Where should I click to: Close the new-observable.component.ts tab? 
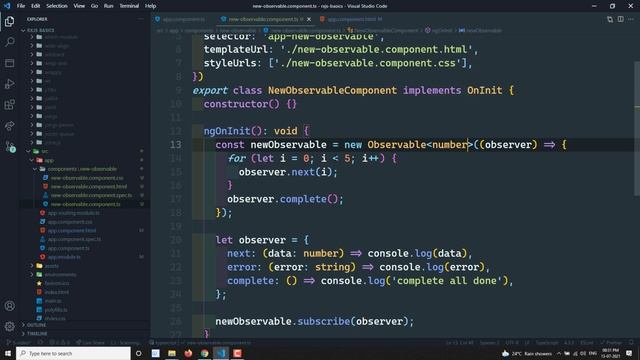(x=309, y=19)
